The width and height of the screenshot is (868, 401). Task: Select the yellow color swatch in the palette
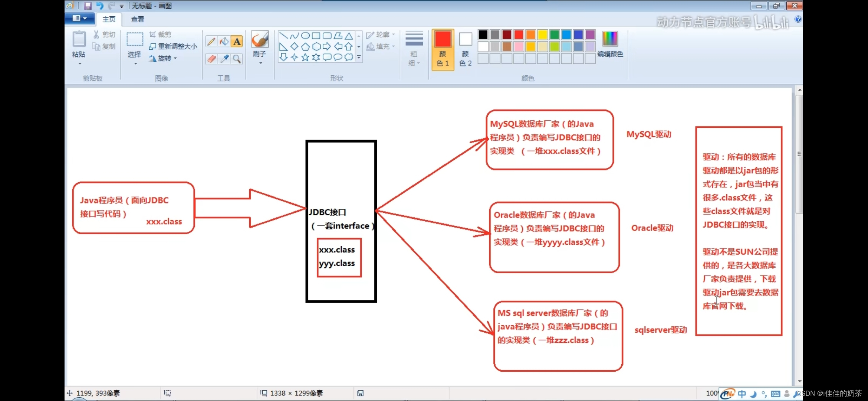coord(542,34)
